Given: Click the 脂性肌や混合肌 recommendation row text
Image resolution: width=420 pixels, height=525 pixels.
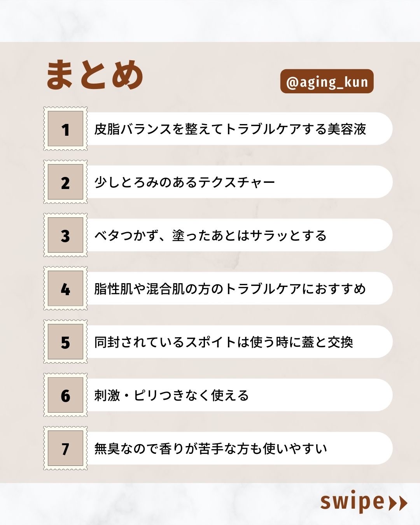Looking at the screenshot, I should pos(230,289).
